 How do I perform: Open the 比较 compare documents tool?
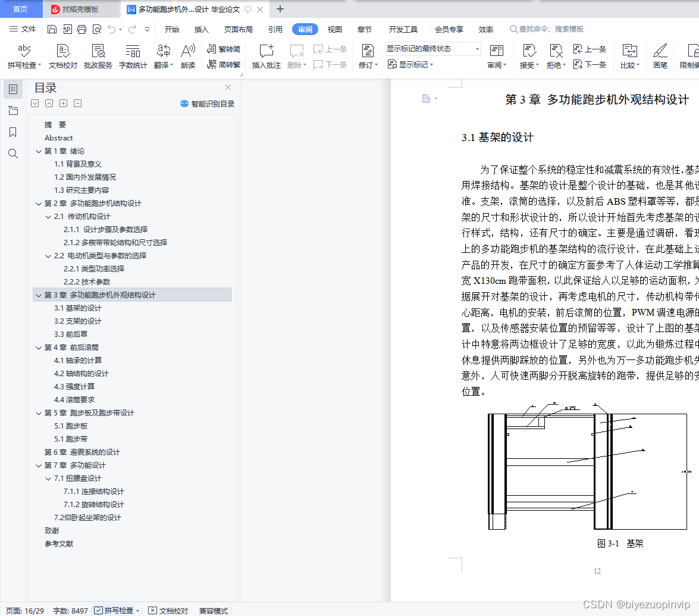pos(630,56)
